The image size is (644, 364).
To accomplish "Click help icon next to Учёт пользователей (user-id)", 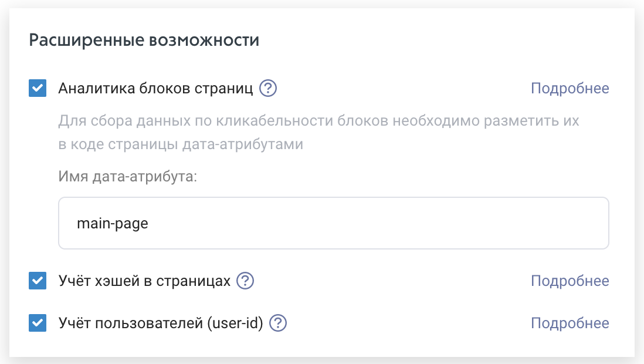I will [x=278, y=323].
